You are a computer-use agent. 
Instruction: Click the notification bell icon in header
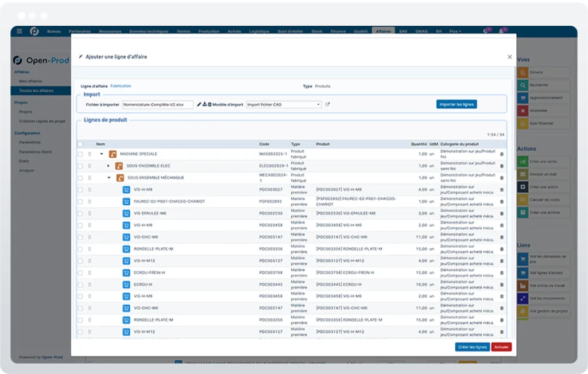tap(501, 31)
